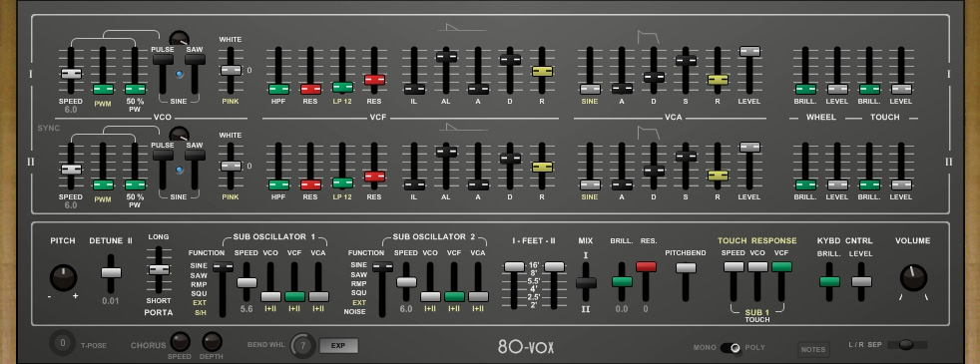Image resolution: width=980 pixels, height=364 pixels.
Task: Open row II LP 12 filter type selector
Action: point(342,196)
